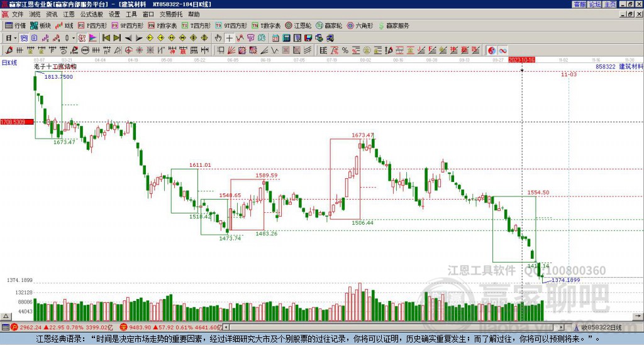Click the 客服 button in title bar

point(579,4)
